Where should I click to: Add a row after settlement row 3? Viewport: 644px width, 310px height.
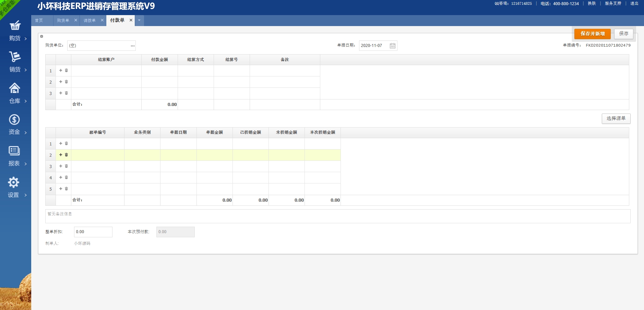tap(61, 93)
